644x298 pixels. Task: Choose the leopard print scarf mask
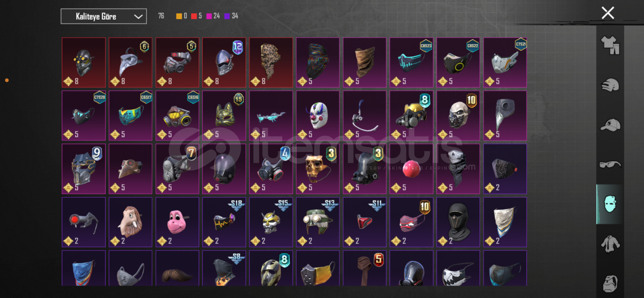pyautogui.click(x=271, y=62)
